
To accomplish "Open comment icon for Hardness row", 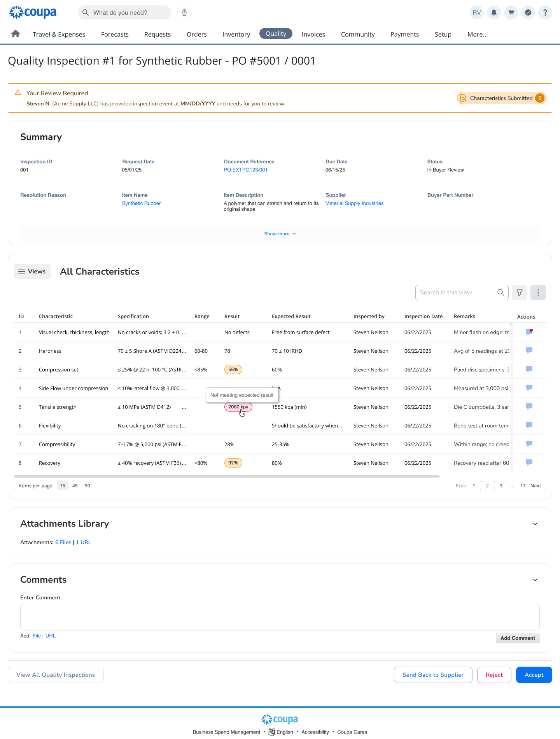I will 529,350.
